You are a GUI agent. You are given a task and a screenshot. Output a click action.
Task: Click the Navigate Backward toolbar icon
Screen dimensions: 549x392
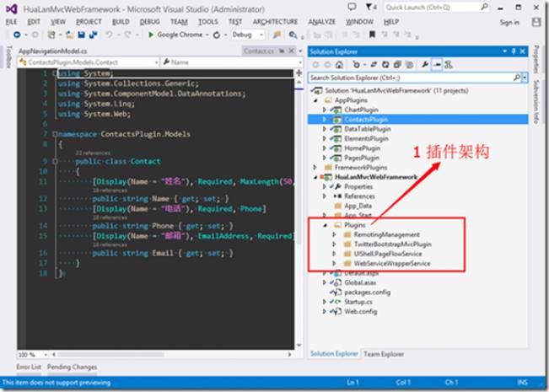(x=17, y=35)
